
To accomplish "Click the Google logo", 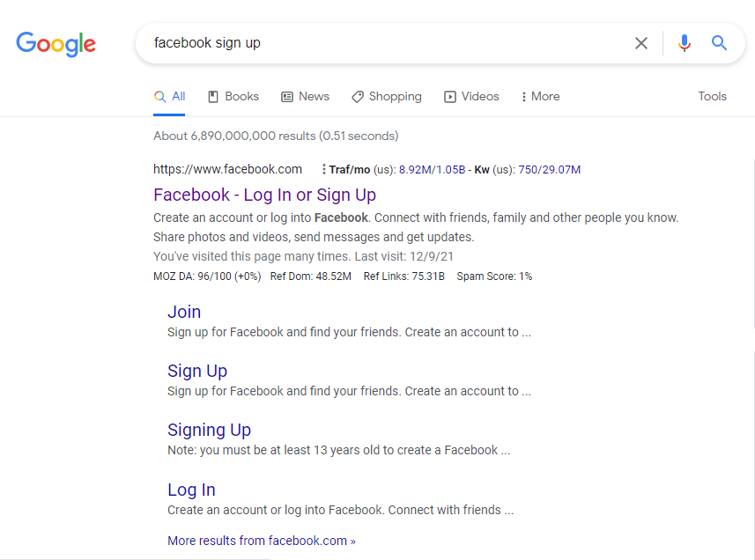I will click(56, 43).
